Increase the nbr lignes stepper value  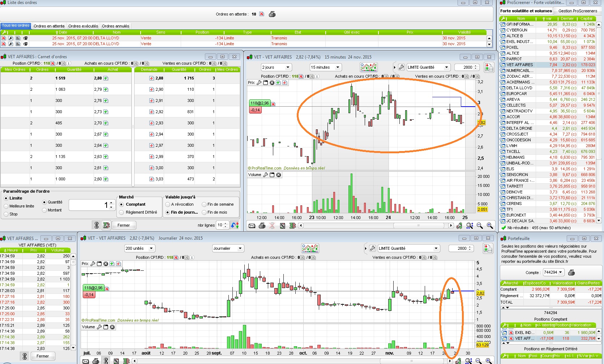coord(226,223)
